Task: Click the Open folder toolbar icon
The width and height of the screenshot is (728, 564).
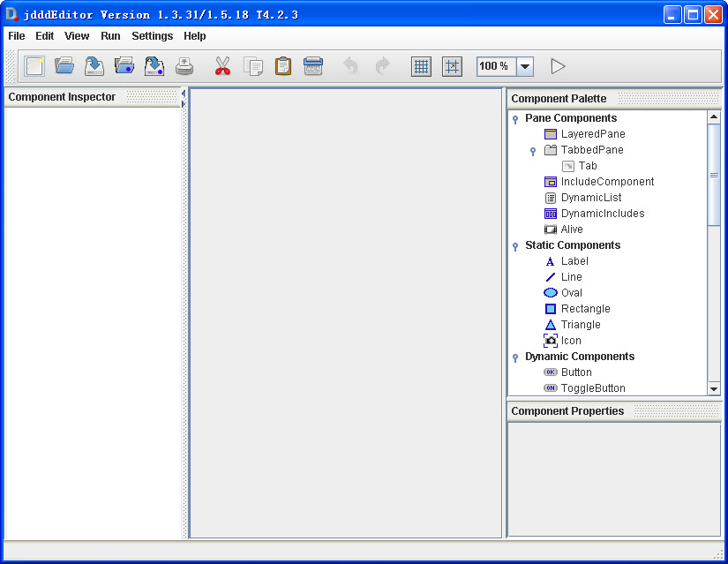Action: coord(64,66)
